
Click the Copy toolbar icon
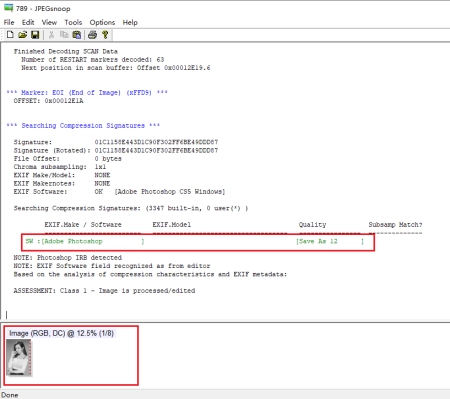(64, 35)
